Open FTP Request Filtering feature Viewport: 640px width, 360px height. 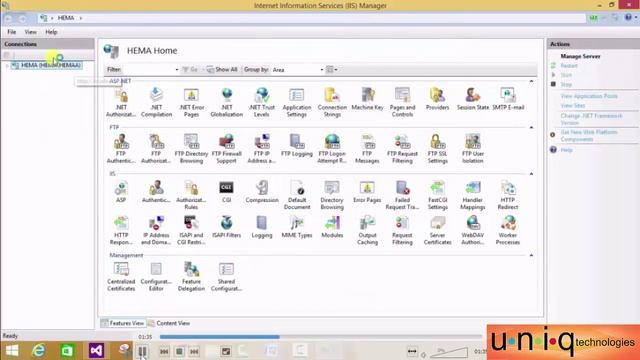(x=402, y=149)
